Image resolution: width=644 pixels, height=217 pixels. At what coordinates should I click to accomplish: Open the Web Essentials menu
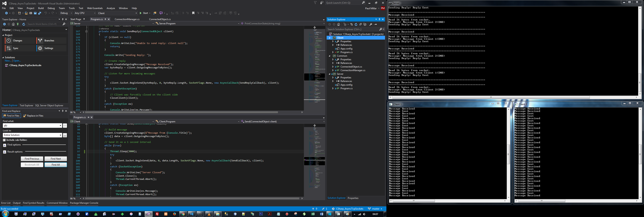click(x=95, y=8)
